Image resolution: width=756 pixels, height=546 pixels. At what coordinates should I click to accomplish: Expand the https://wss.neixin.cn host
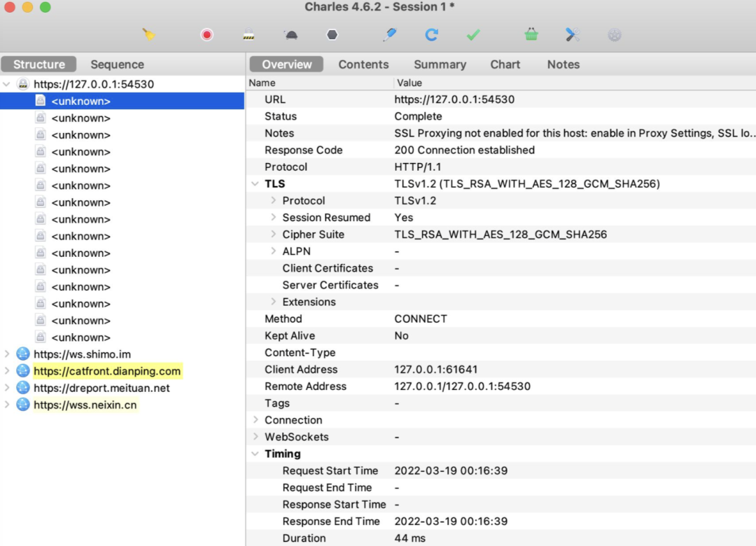[7, 405]
